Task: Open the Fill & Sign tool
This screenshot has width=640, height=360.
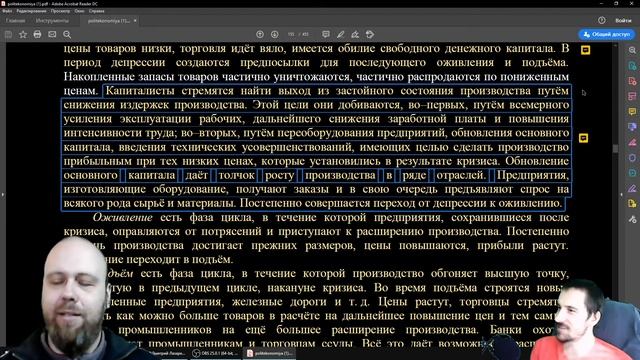Action: point(355,35)
